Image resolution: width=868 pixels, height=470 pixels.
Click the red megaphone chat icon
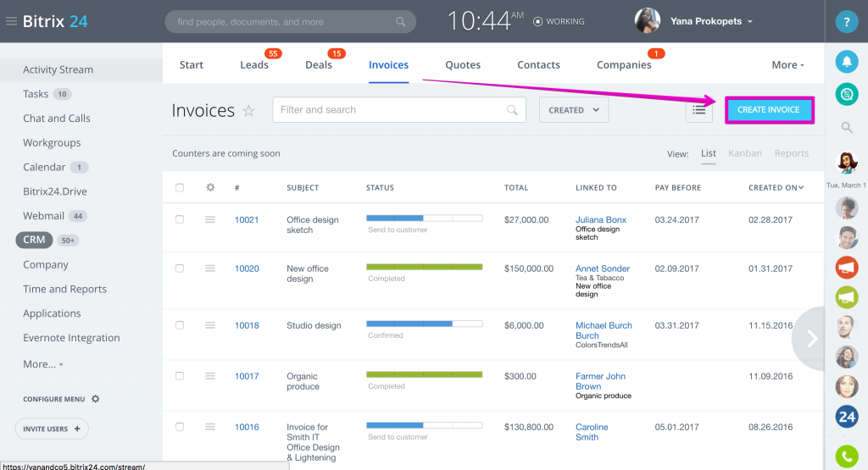tap(847, 268)
